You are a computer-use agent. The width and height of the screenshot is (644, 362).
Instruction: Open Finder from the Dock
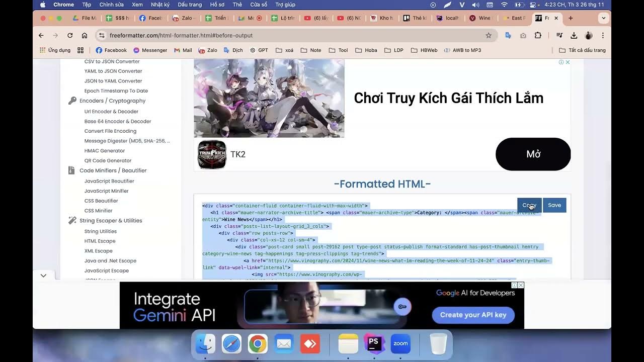point(205,344)
